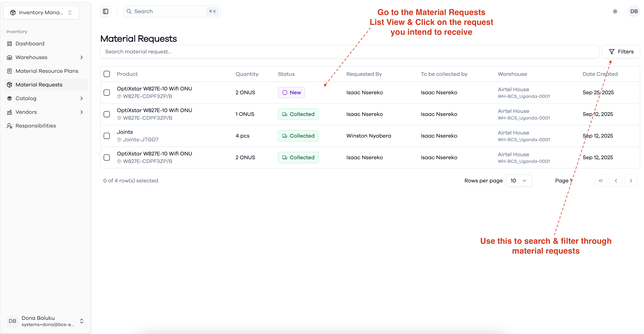Click the Vendors factory icon
644x334 pixels.
tap(9, 112)
